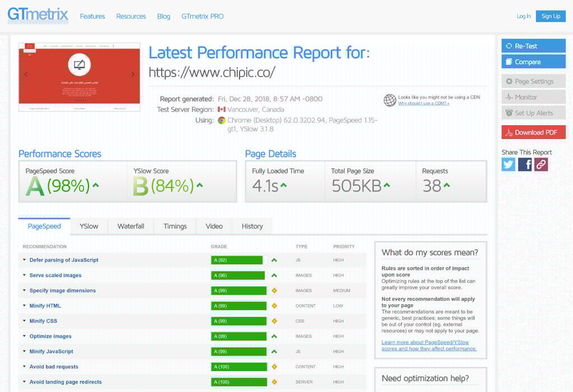
Task: Open 'Learn more about PageSpeed/YSlow scores' link
Action: coord(429,346)
